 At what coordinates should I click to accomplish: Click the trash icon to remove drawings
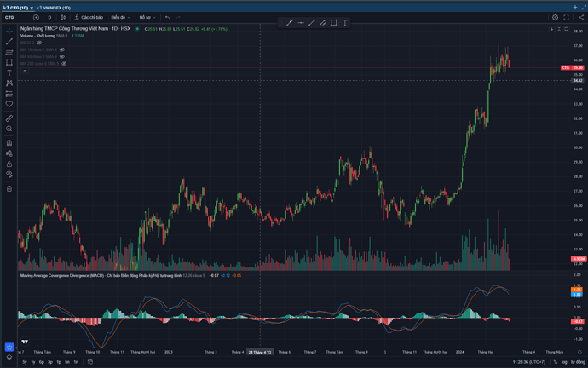point(9,189)
